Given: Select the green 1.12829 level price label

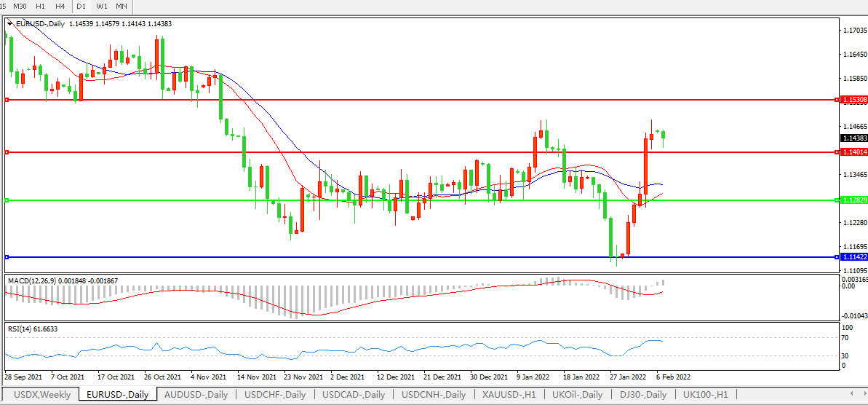Looking at the screenshot, I should click(x=853, y=200).
